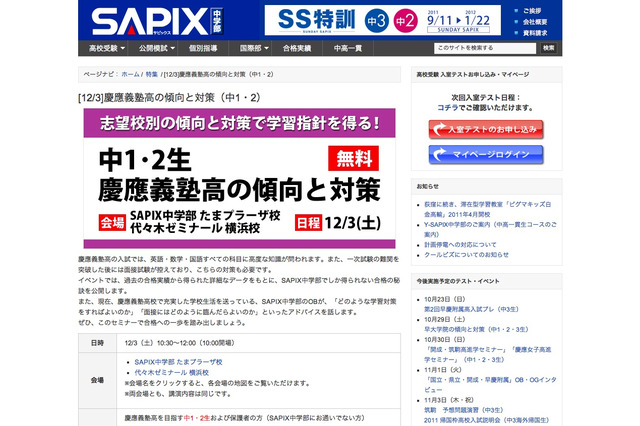Open the ご挨拶 link
The width and height of the screenshot is (640, 426).
tap(532, 11)
